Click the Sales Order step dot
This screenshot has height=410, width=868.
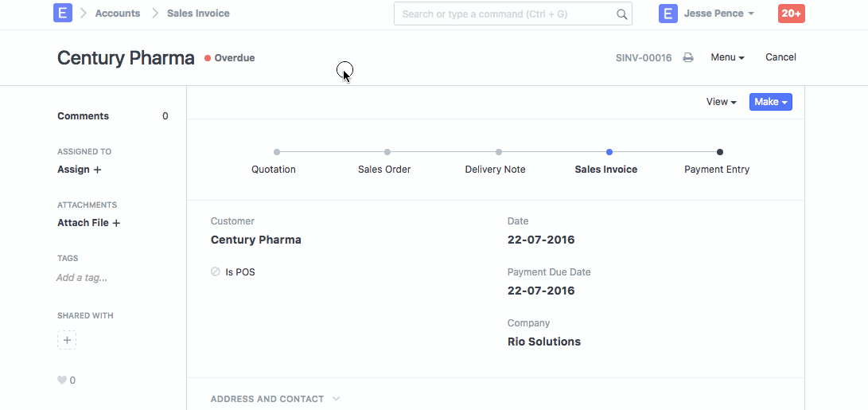coord(387,152)
